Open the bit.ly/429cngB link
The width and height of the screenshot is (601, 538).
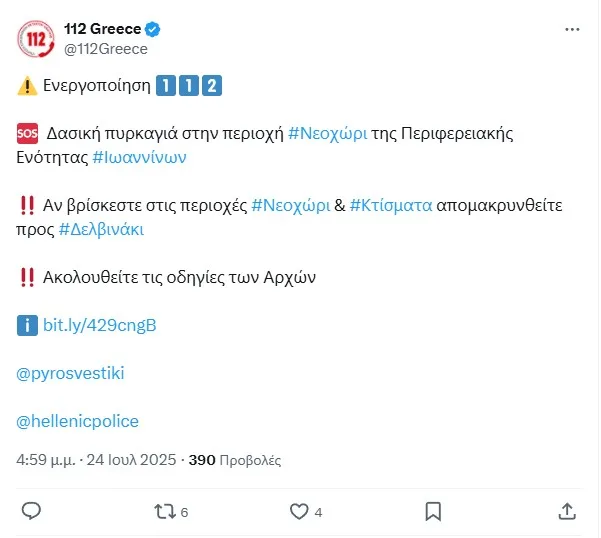pyautogui.click(x=100, y=325)
